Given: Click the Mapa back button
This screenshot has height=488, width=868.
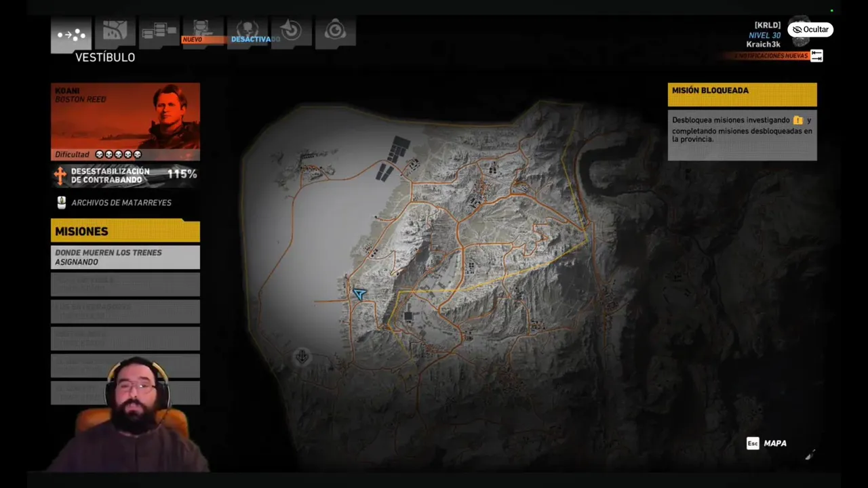Looking at the screenshot, I should click(775, 443).
